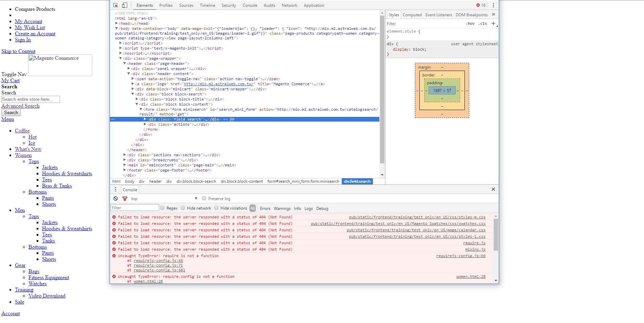Enable the Hide network checkbox

(x=183, y=208)
